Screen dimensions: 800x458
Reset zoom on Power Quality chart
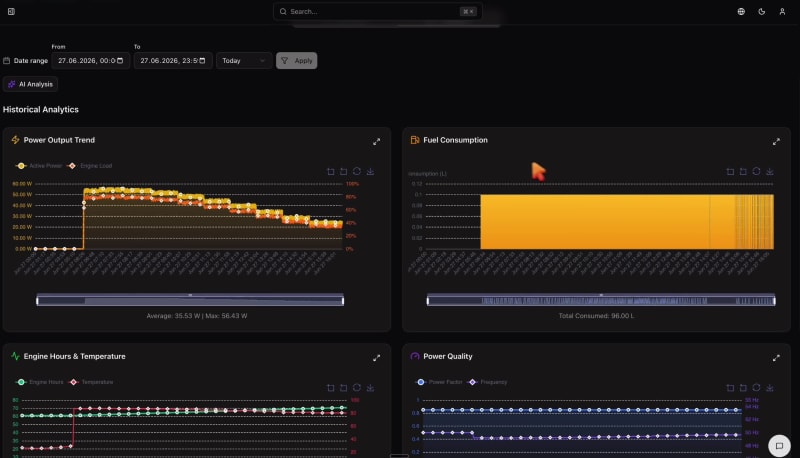pyautogui.click(x=743, y=388)
